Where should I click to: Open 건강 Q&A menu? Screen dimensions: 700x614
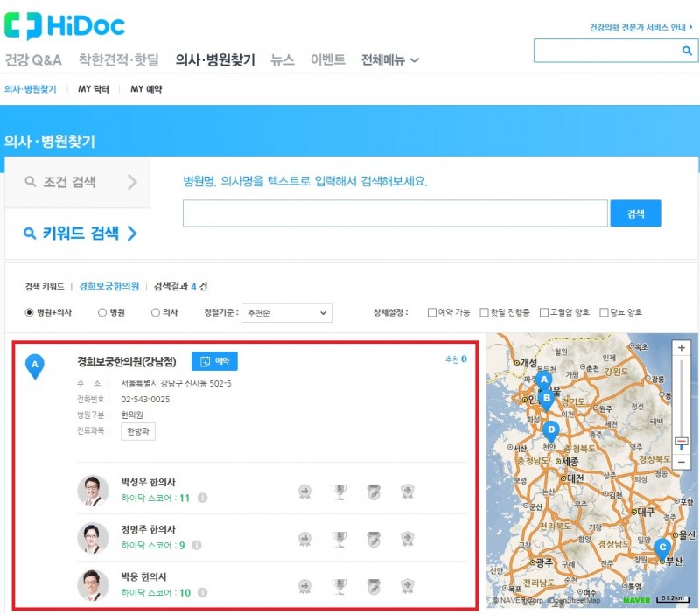click(33, 59)
